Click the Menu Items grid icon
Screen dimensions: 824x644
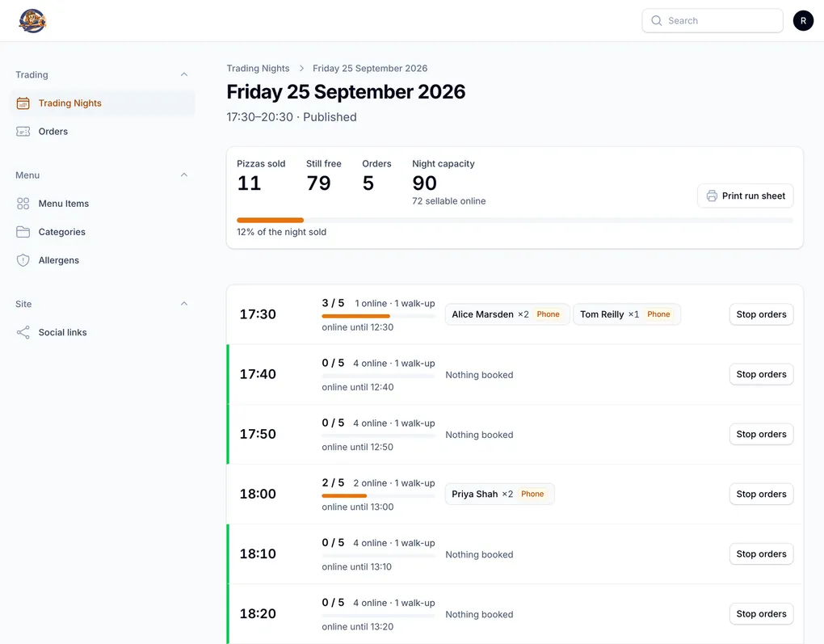click(x=23, y=204)
